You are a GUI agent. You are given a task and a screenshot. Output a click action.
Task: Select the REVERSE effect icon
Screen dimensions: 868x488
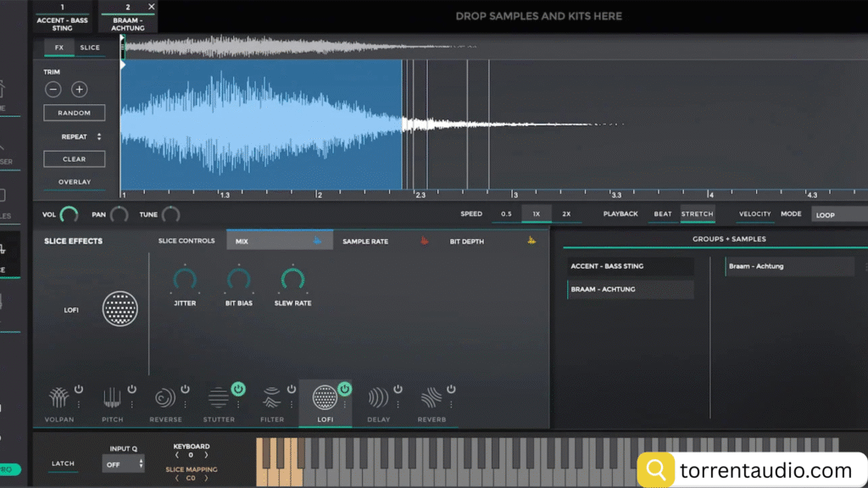tap(166, 398)
